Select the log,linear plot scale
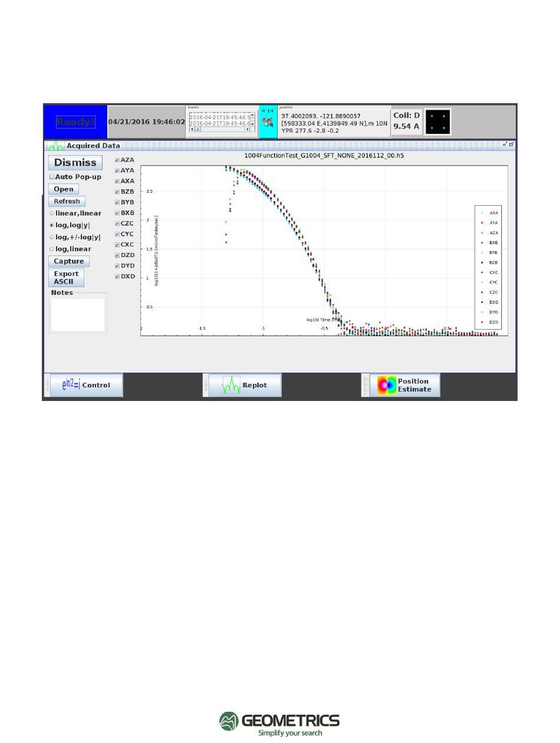560x743 pixels. click(x=52, y=249)
